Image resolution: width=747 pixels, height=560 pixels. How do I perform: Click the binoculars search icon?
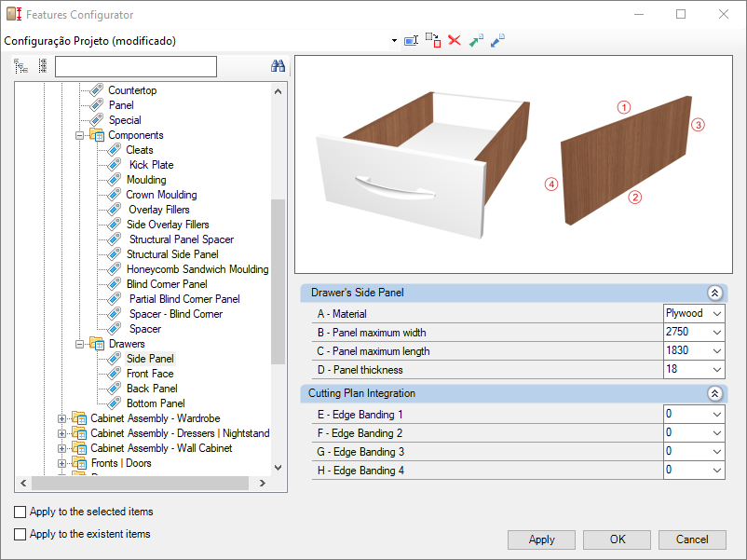pos(278,66)
